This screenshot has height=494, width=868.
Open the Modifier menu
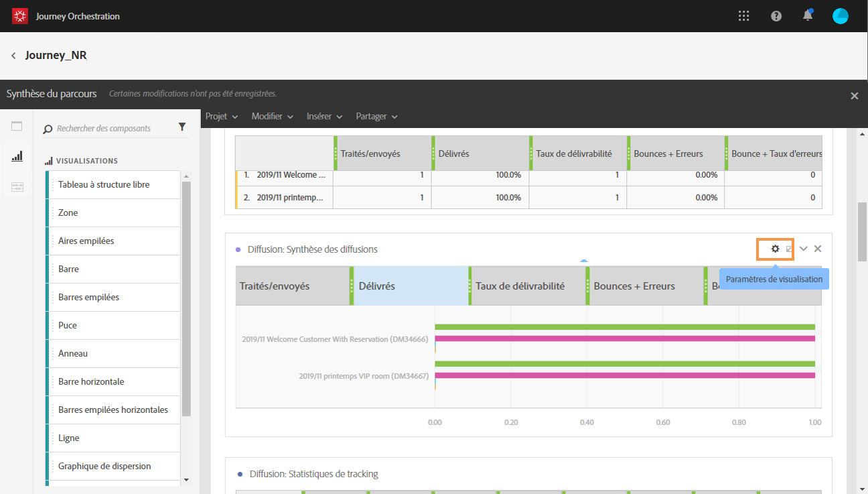click(272, 117)
